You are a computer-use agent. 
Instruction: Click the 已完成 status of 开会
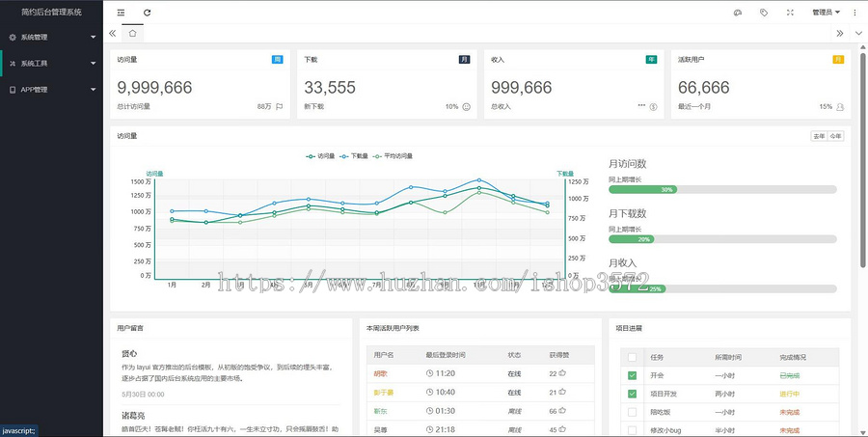pos(789,375)
